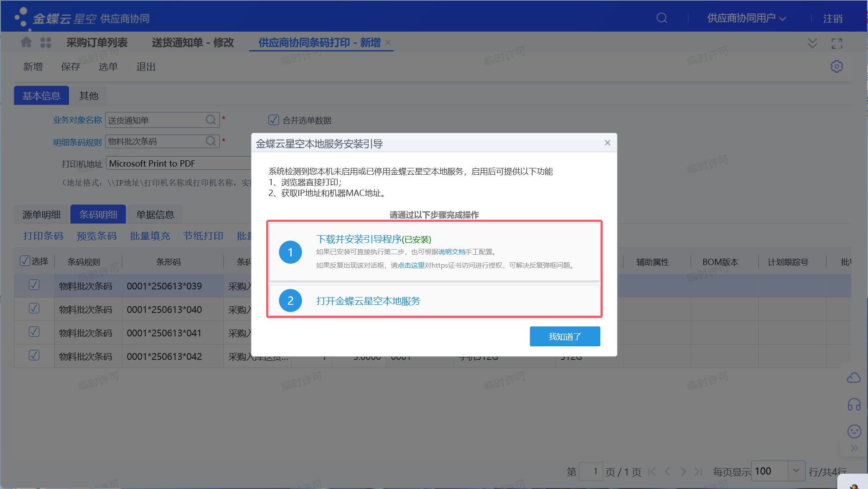Click the 点击这里 certificate link
The width and height of the screenshot is (868, 489).
pyautogui.click(x=411, y=265)
